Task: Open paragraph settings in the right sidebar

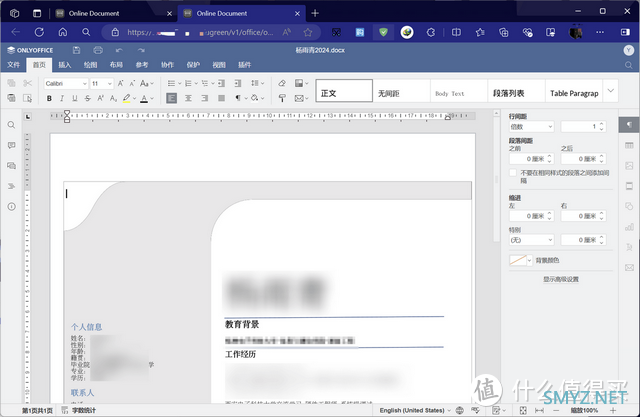Action: [629, 125]
